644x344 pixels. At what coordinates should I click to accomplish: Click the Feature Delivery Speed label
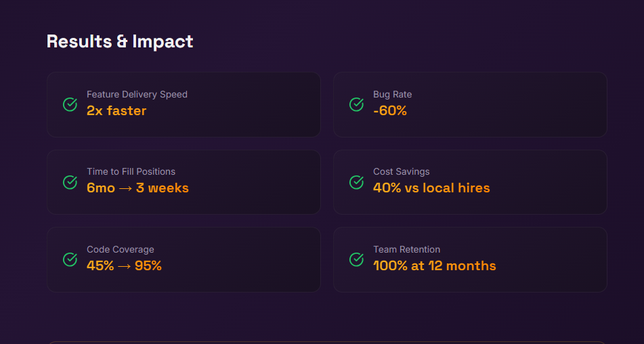137,94
